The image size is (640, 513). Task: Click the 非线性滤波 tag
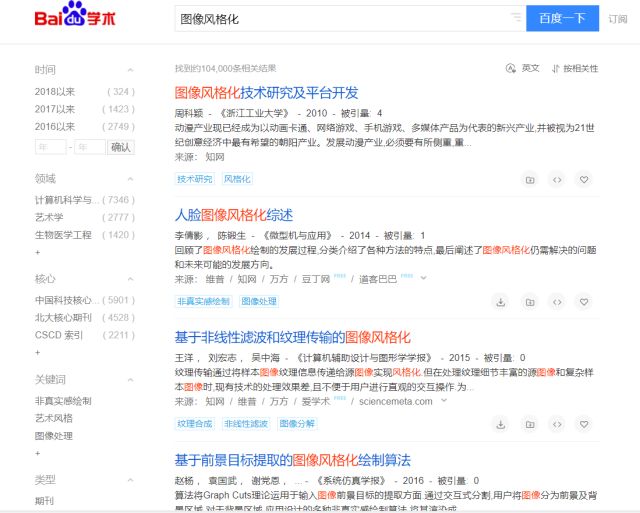coord(246,424)
